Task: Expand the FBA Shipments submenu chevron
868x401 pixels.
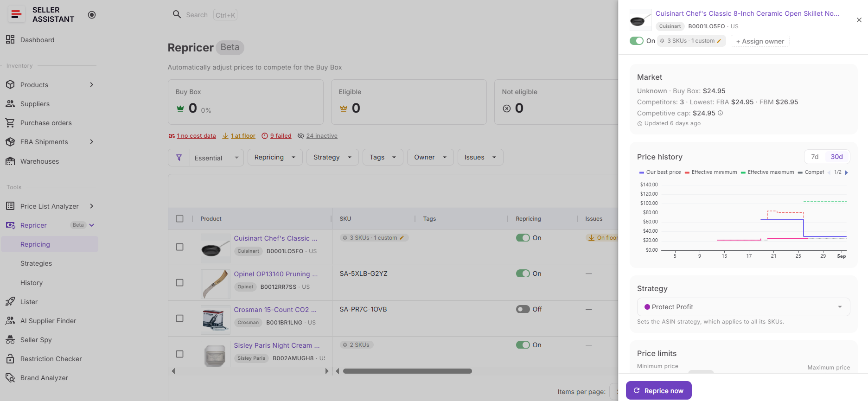Action: click(91, 142)
